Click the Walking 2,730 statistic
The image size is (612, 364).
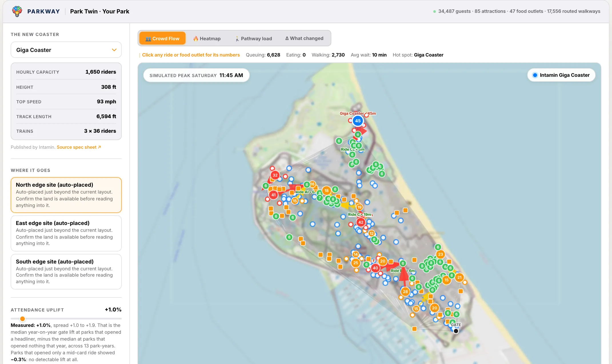(328, 55)
